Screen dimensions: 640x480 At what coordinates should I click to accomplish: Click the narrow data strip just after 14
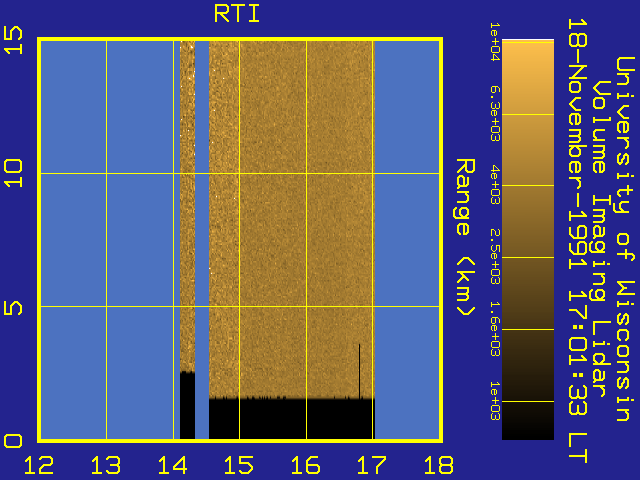tap(187, 240)
